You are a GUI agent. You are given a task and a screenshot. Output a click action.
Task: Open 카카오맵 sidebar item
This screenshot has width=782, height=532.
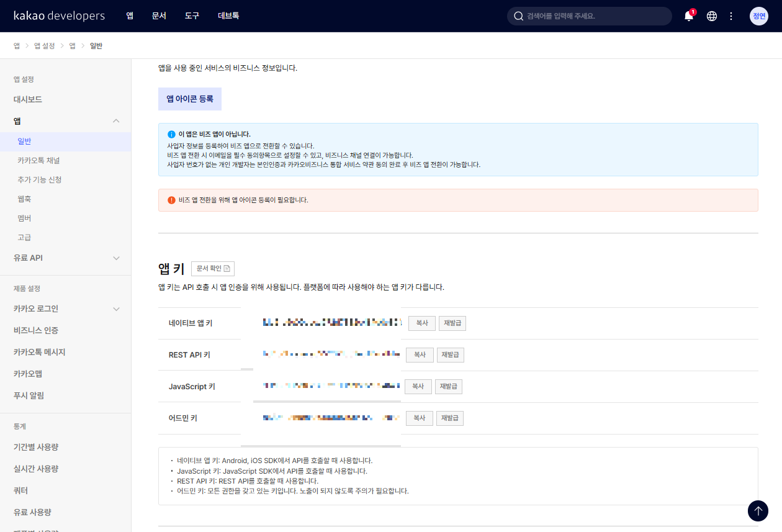tap(28, 374)
